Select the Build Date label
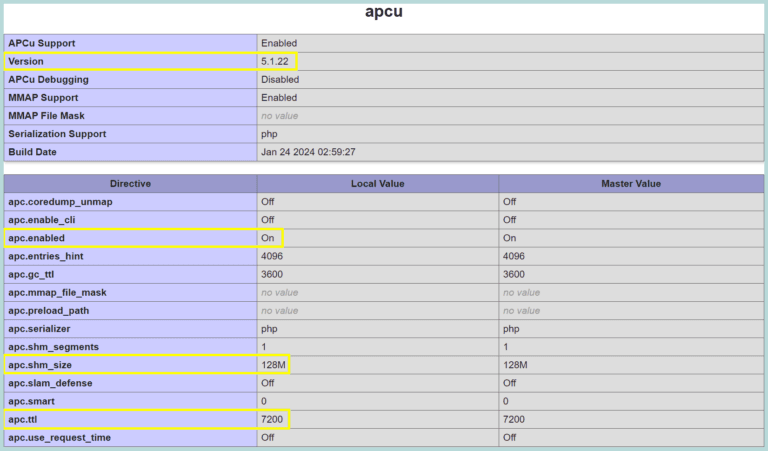This screenshot has height=451, width=768. click(x=32, y=152)
